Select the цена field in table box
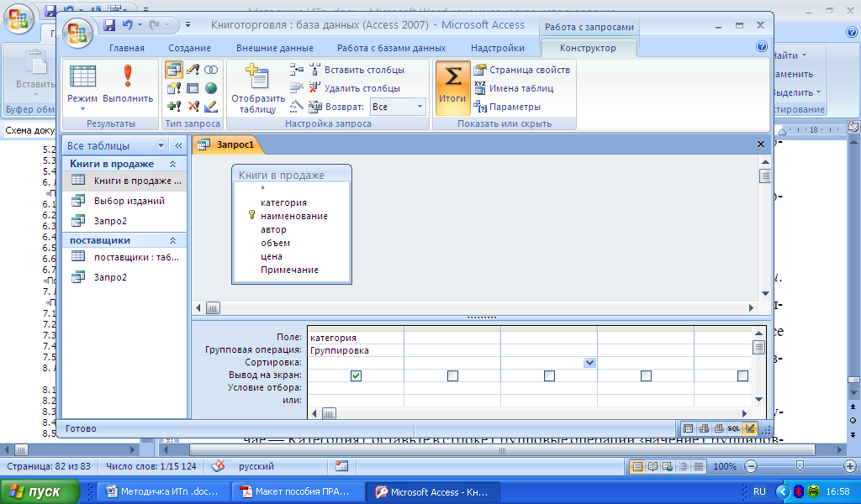Screen dimensions: 861x504 pyautogui.click(x=272, y=256)
